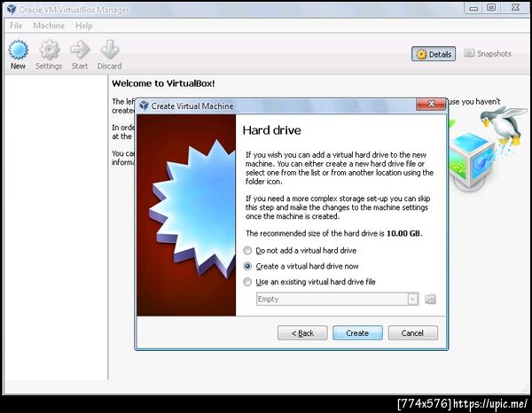Open the File menu

[x=16, y=26]
